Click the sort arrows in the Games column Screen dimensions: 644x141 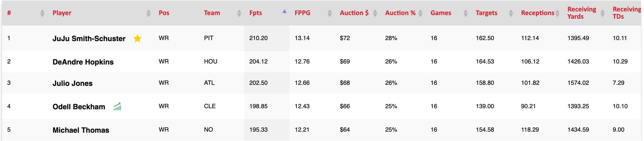(x=466, y=13)
